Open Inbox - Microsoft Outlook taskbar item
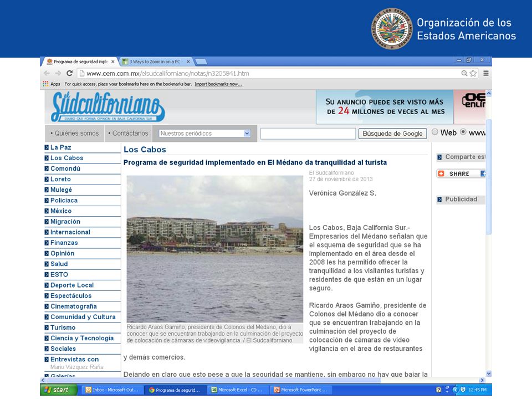Viewport: 532px width, 399px height. point(111,390)
